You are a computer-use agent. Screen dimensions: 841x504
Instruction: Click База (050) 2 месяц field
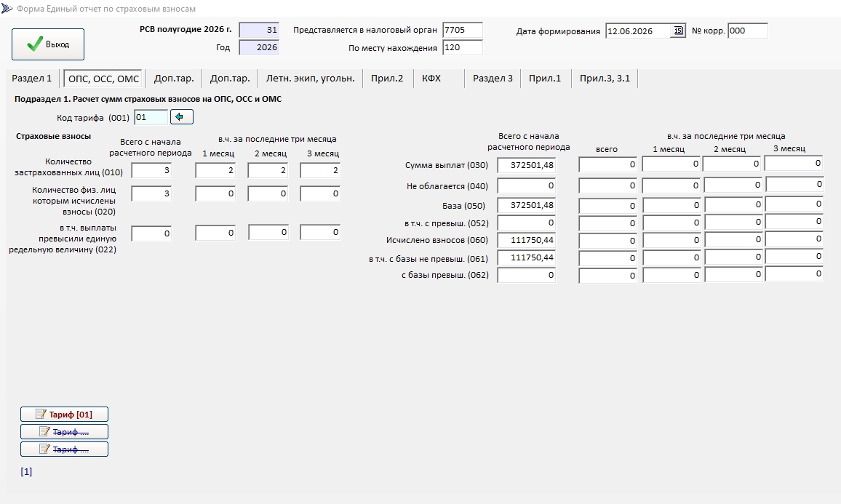(x=734, y=204)
